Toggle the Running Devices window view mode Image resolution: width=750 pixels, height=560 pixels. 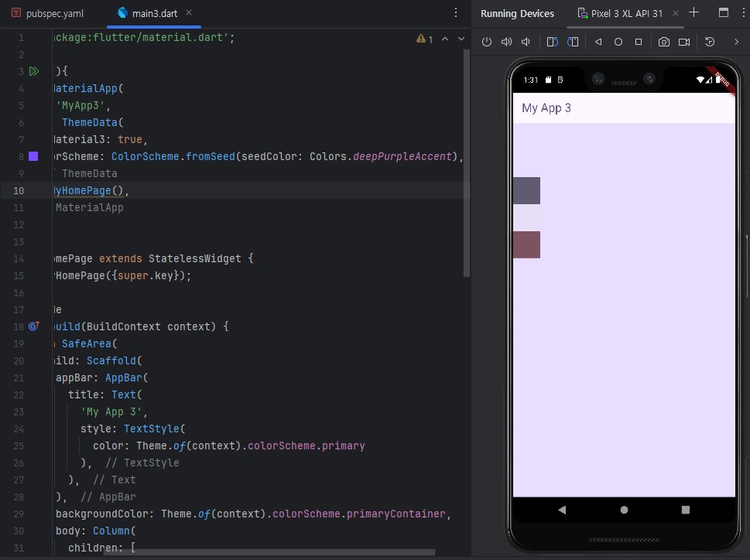tap(724, 13)
